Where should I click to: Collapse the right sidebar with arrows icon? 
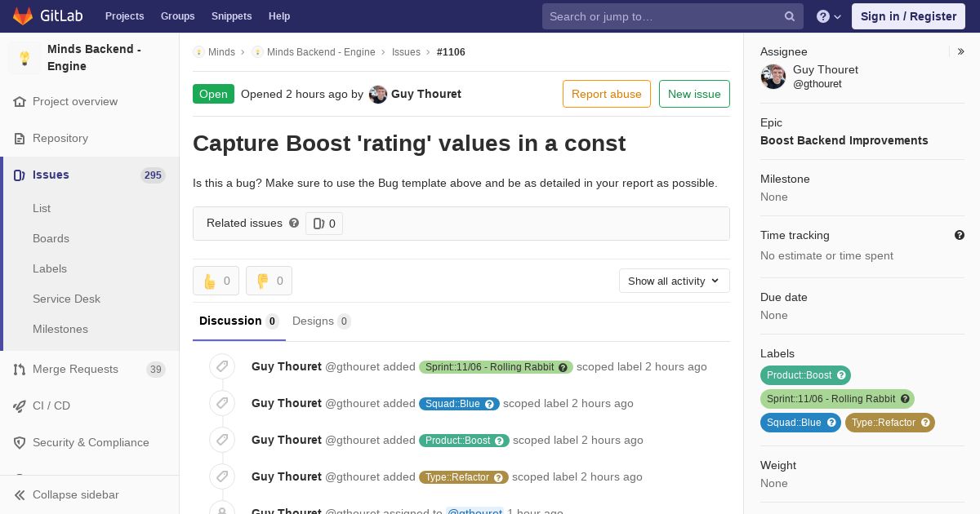[x=961, y=51]
